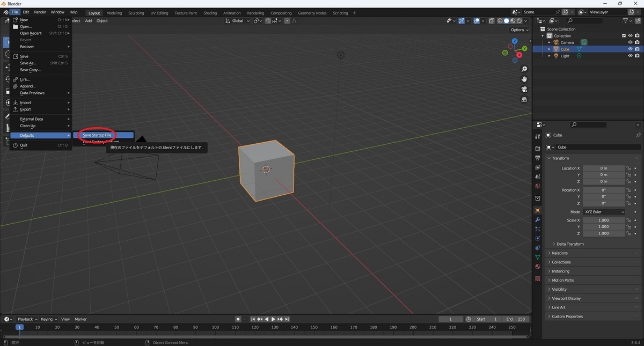Open the World properties tab
The image size is (644, 346).
point(537,186)
